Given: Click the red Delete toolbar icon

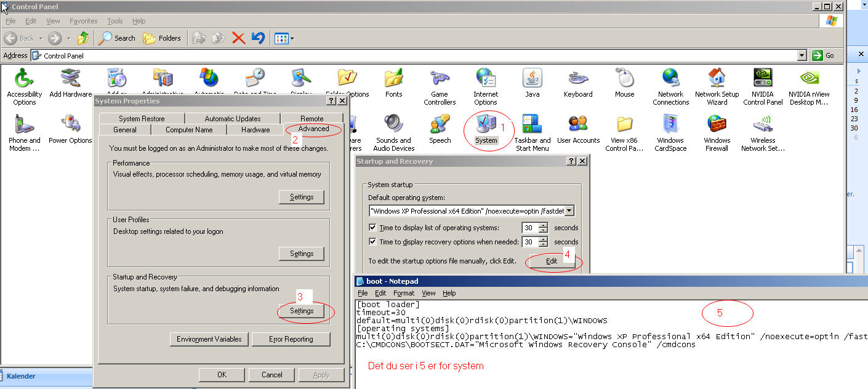Looking at the screenshot, I should point(239,38).
